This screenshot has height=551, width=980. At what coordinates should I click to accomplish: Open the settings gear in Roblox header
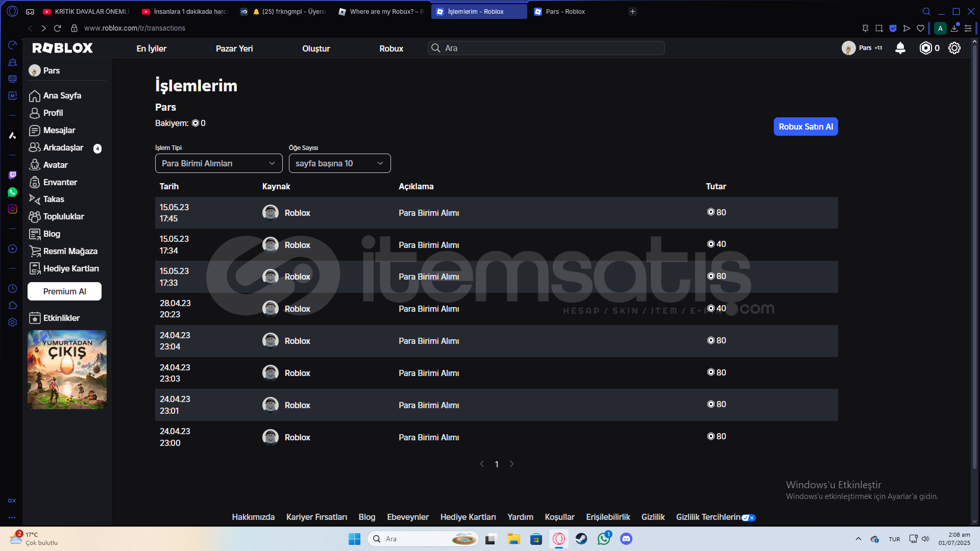[954, 48]
